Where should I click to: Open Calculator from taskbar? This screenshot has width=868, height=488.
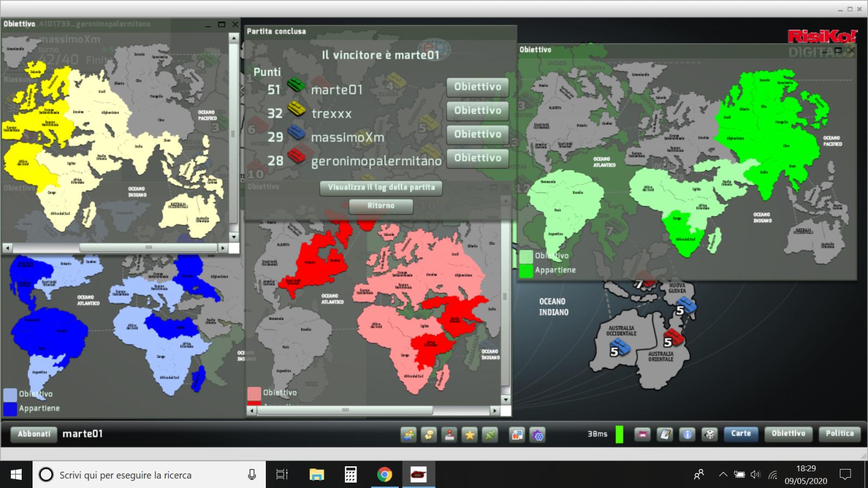pos(350,475)
